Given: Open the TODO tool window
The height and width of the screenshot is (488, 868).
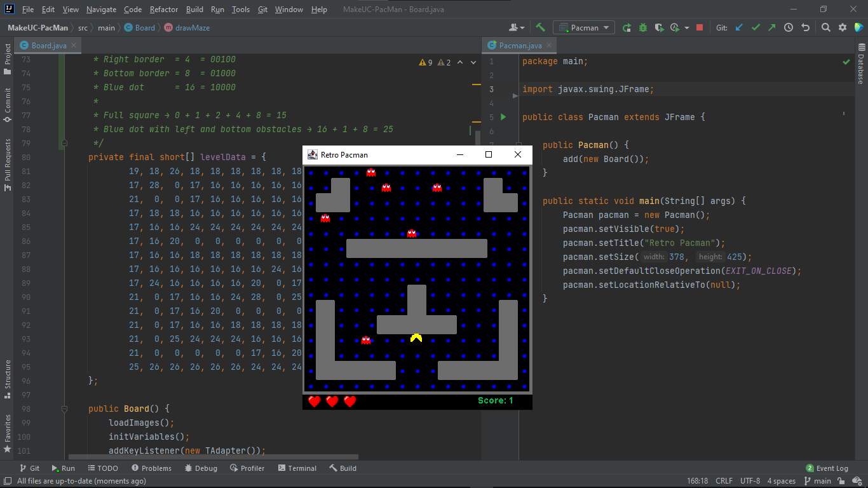Looking at the screenshot, I should pos(102,468).
